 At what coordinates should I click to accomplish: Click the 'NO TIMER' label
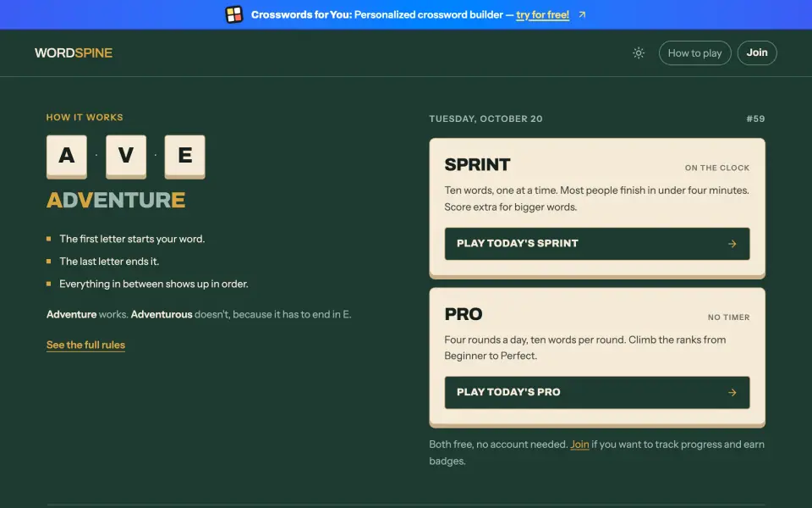(728, 317)
